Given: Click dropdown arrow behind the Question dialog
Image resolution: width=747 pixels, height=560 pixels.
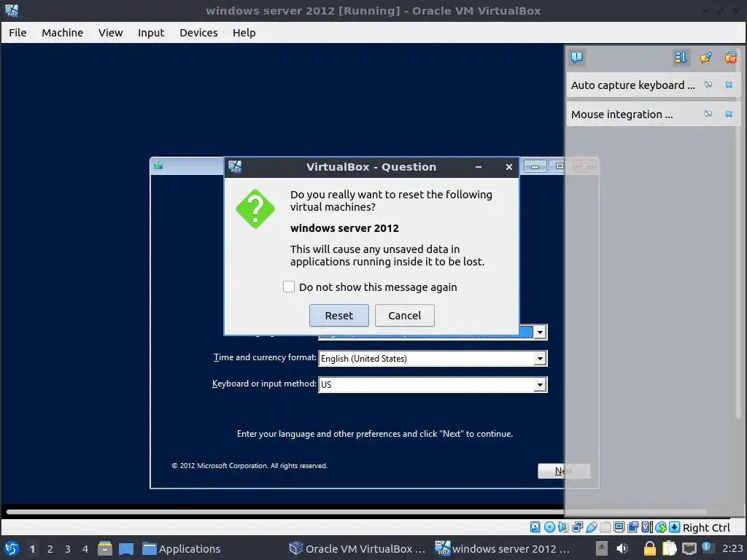Looking at the screenshot, I should [x=539, y=332].
